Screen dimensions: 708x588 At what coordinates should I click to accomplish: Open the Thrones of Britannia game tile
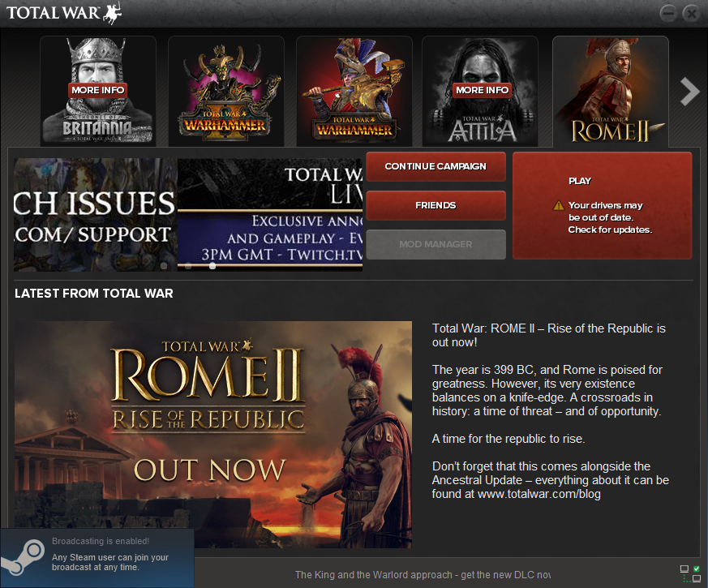[x=98, y=91]
